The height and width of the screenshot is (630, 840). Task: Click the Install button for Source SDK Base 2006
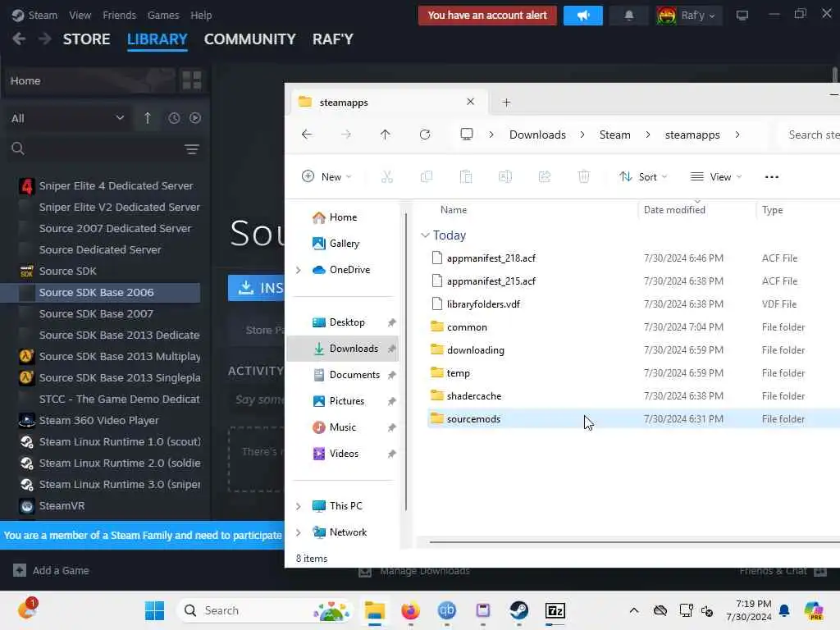coord(256,288)
